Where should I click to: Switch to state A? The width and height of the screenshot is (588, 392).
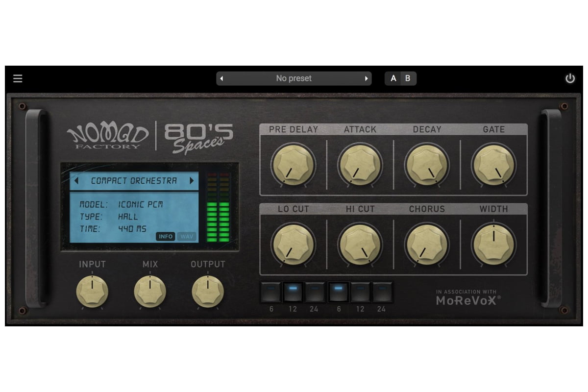tap(393, 78)
